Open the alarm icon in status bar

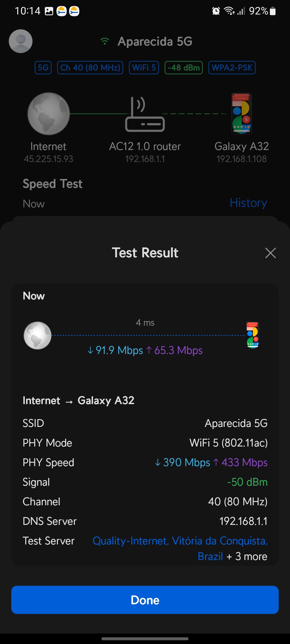coord(216,11)
